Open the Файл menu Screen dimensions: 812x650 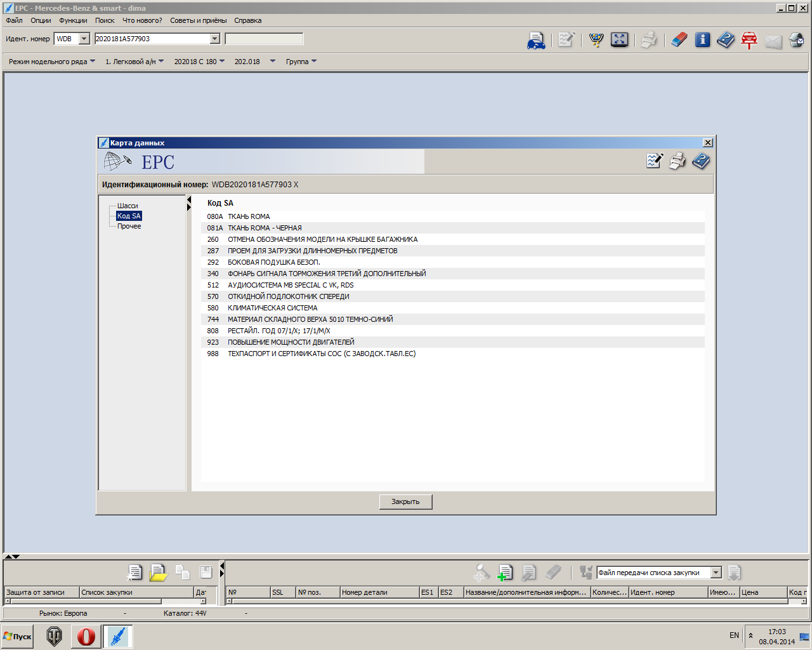click(x=14, y=20)
